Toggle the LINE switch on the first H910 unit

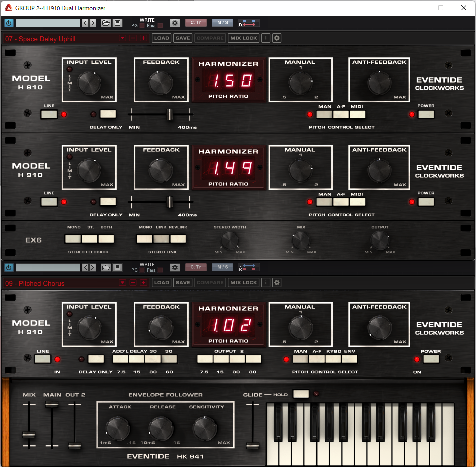coord(49,114)
